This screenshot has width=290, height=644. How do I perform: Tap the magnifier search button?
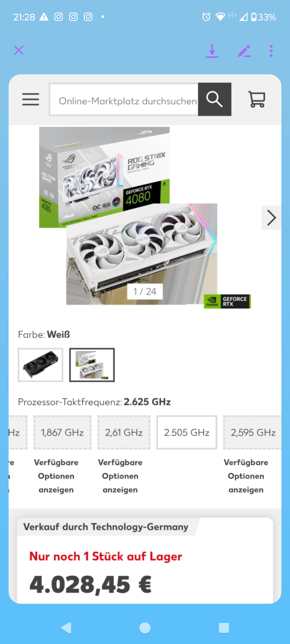(215, 99)
